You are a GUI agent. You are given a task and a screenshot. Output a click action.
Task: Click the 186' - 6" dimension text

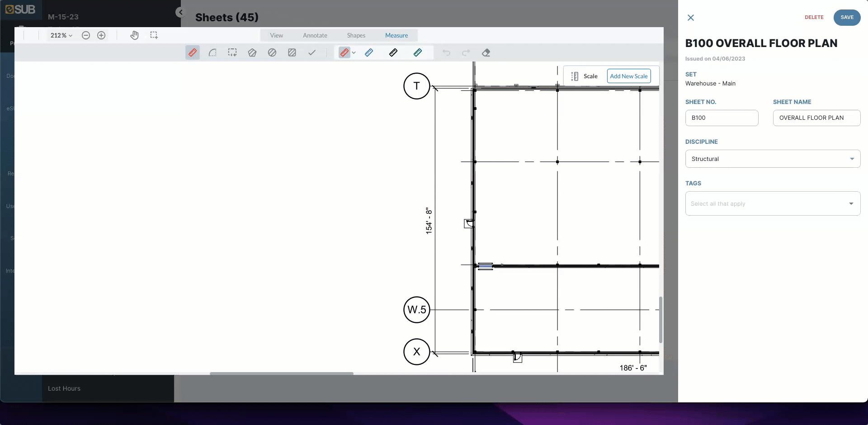(x=633, y=368)
